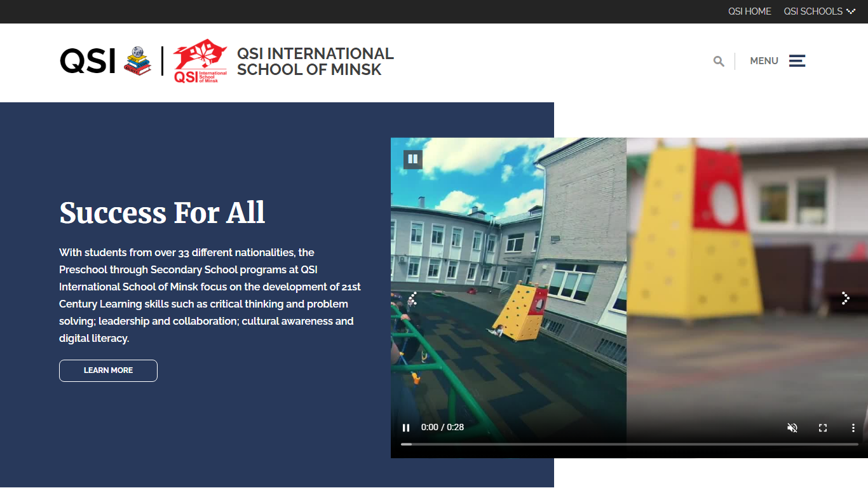
Task: Click the black QSI wordmark
Action: (x=88, y=61)
